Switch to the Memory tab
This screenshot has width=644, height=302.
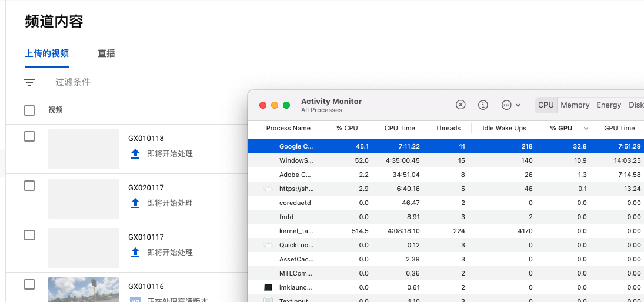click(x=575, y=105)
